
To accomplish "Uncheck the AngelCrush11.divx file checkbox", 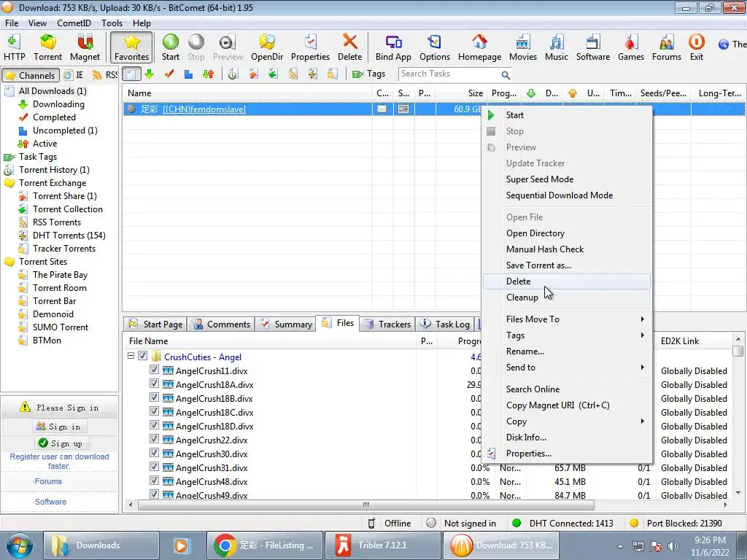I will [x=154, y=370].
